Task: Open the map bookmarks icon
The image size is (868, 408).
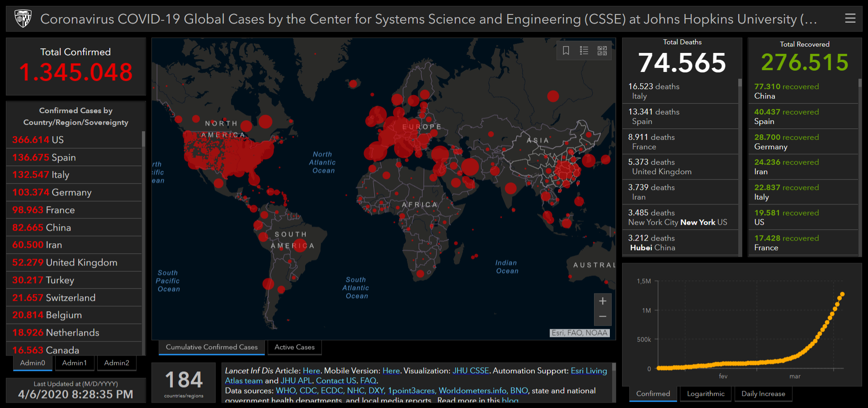Action: pyautogui.click(x=566, y=51)
